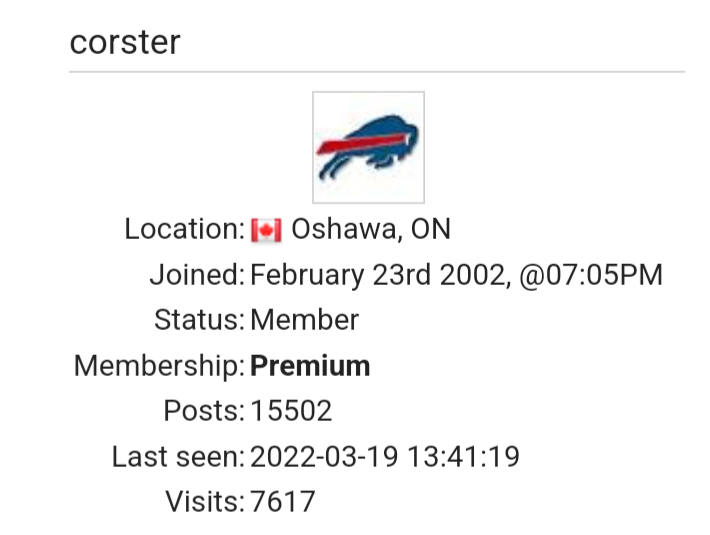Click the Last seen timestamp 2022-03-19

[324, 456]
